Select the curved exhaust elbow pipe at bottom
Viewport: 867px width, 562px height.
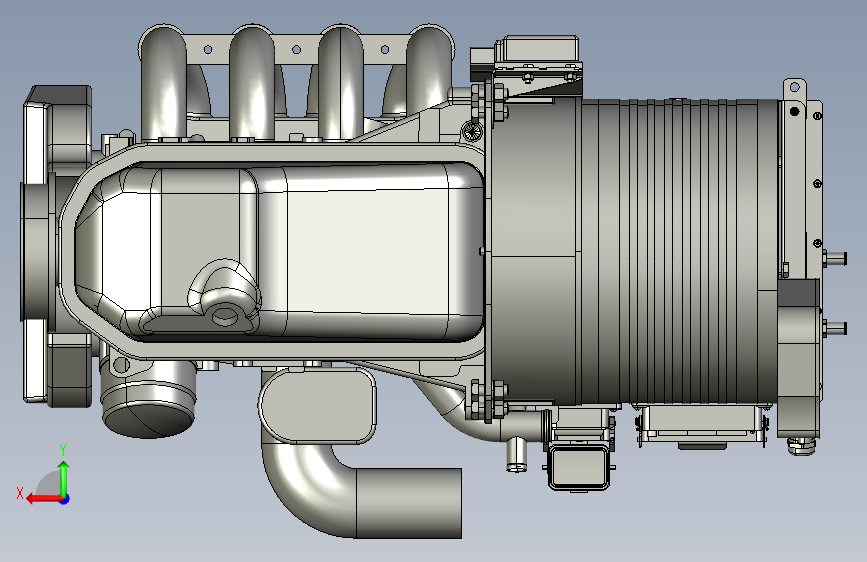[362, 491]
